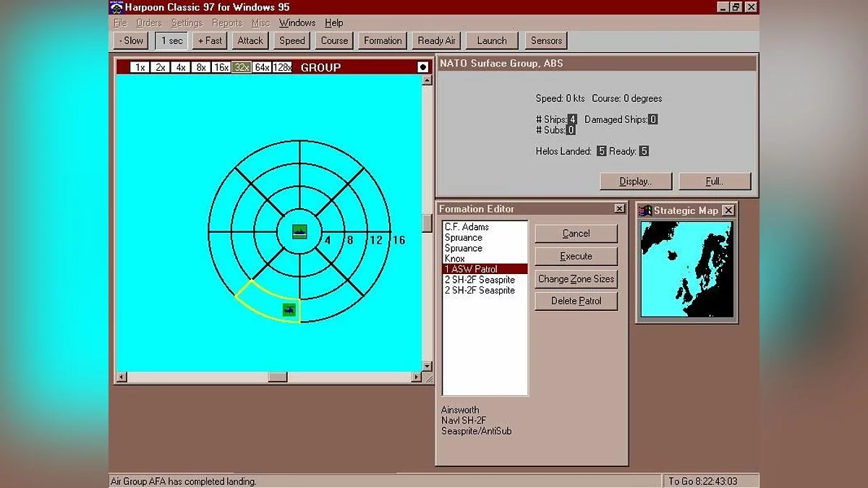Click the Delete Patrol button
Image resolution: width=868 pixels, height=488 pixels.
pos(576,301)
